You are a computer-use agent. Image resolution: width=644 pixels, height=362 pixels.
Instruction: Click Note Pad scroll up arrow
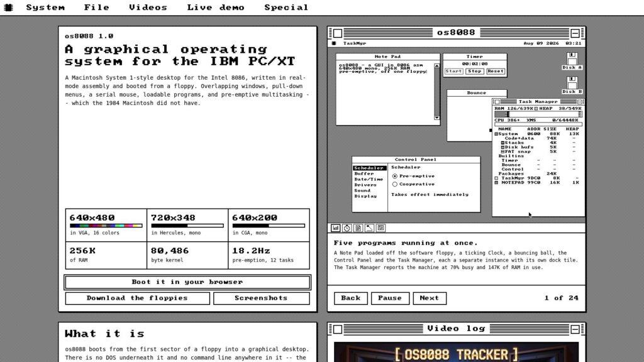pos(436,65)
